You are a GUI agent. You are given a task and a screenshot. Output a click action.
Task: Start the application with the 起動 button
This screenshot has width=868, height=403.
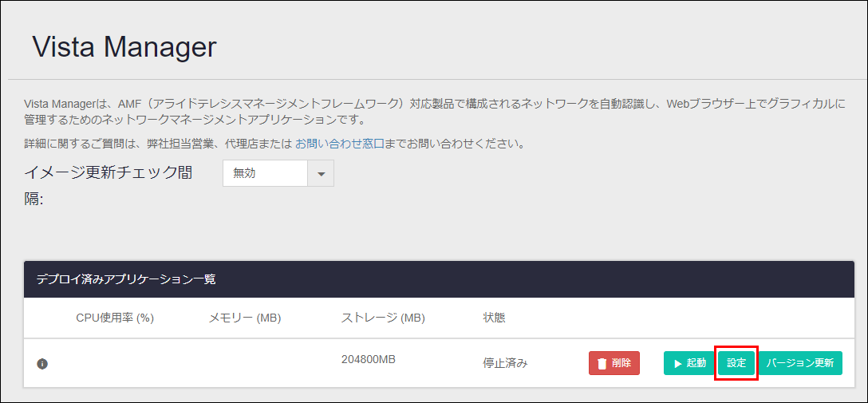pyautogui.click(x=689, y=363)
